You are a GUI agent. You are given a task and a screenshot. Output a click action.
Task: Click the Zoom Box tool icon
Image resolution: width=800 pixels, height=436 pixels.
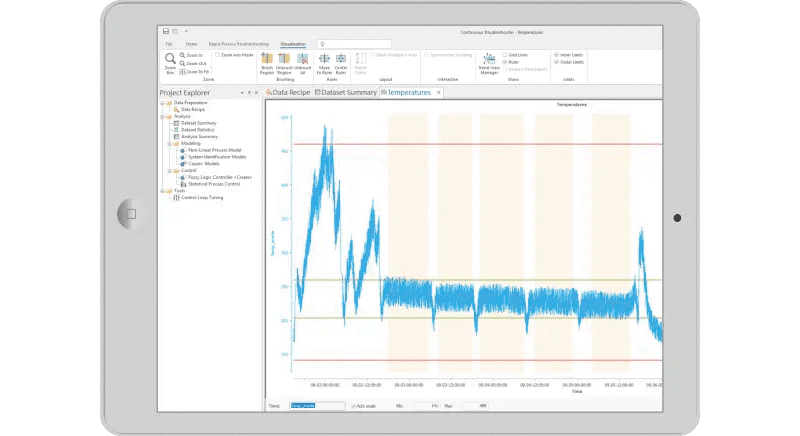coord(169,60)
